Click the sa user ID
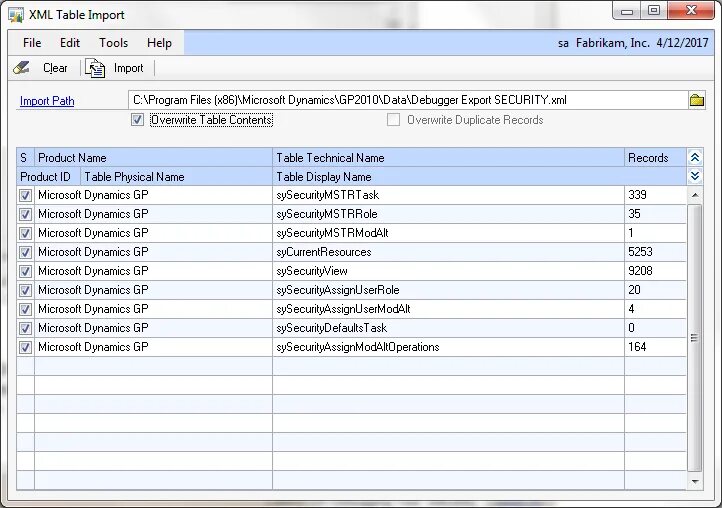Image resolution: width=722 pixels, height=508 pixels. point(563,43)
